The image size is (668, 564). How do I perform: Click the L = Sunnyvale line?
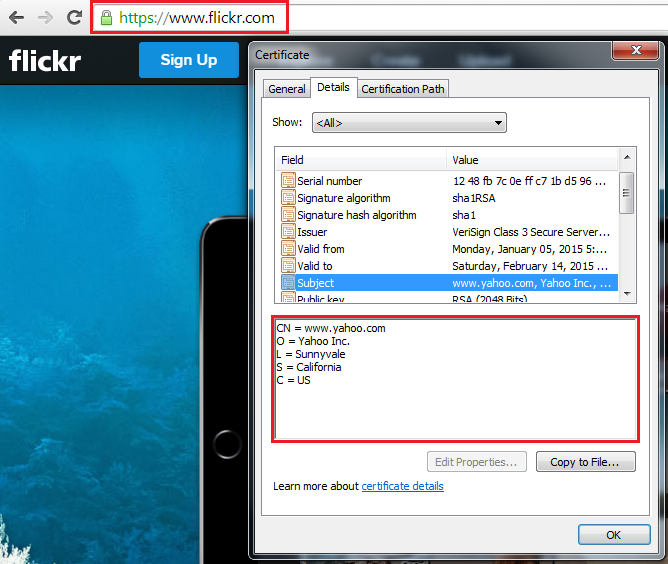coord(311,354)
